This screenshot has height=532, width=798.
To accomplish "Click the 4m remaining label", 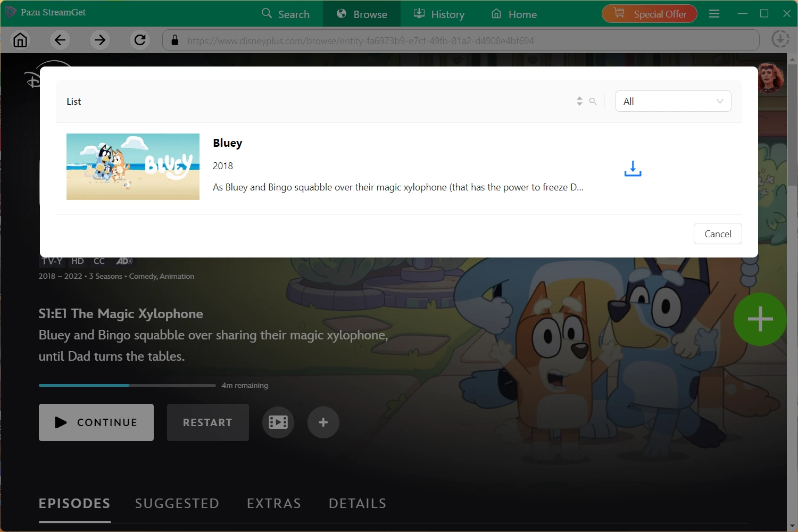I will (x=245, y=385).
